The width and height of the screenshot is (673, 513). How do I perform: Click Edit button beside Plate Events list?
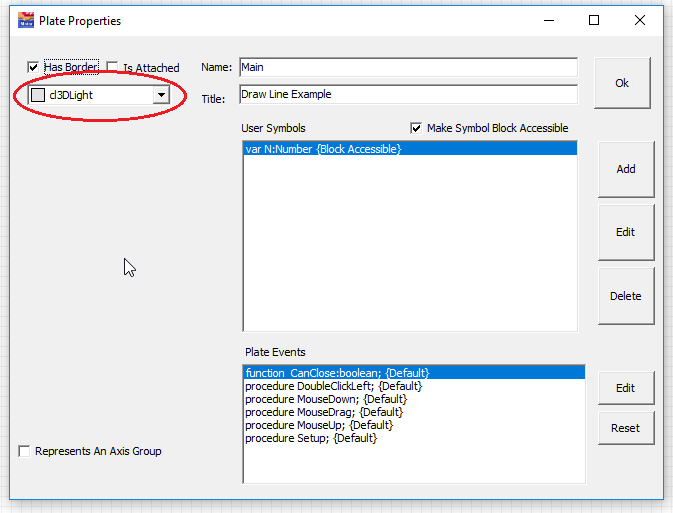[x=625, y=388]
